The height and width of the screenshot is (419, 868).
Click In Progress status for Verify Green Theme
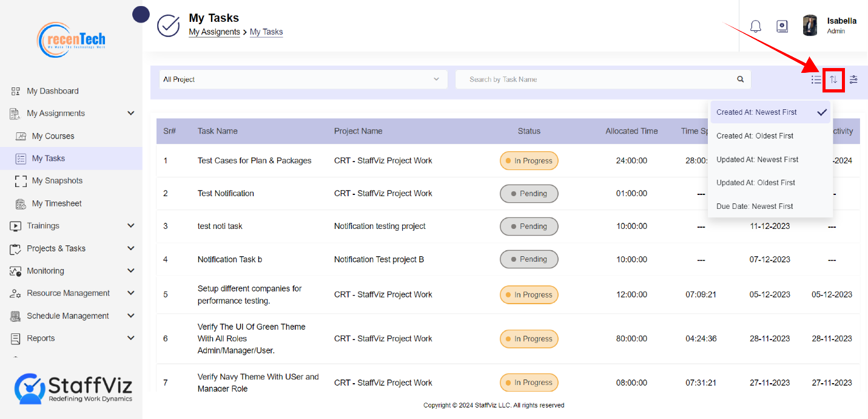click(529, 339)
